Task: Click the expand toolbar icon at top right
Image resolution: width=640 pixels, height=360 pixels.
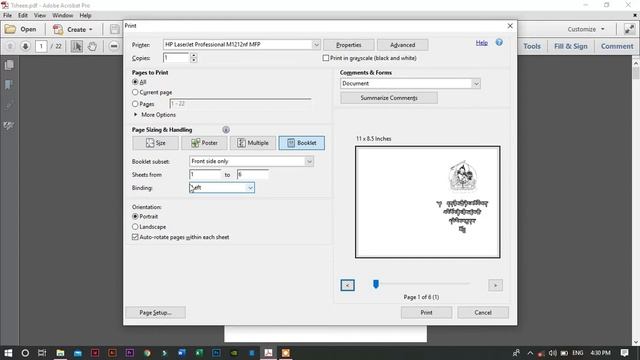Action: pos(629,29)
